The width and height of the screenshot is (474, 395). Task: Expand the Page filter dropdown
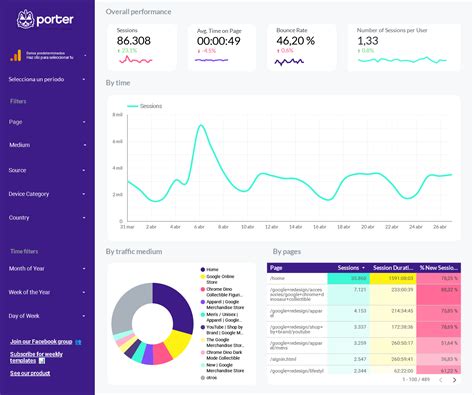pos(47,122)
